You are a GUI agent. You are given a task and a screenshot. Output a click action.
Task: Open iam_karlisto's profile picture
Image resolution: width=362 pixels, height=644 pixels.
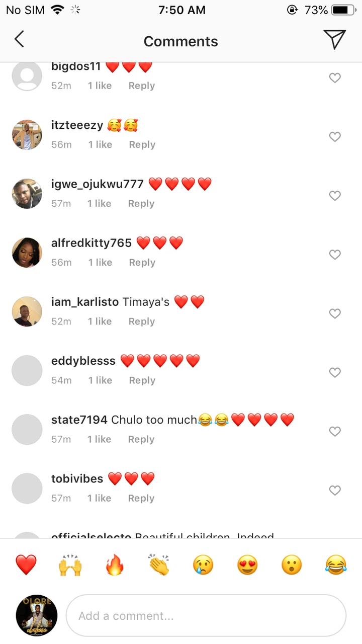(x=27, y=311)
